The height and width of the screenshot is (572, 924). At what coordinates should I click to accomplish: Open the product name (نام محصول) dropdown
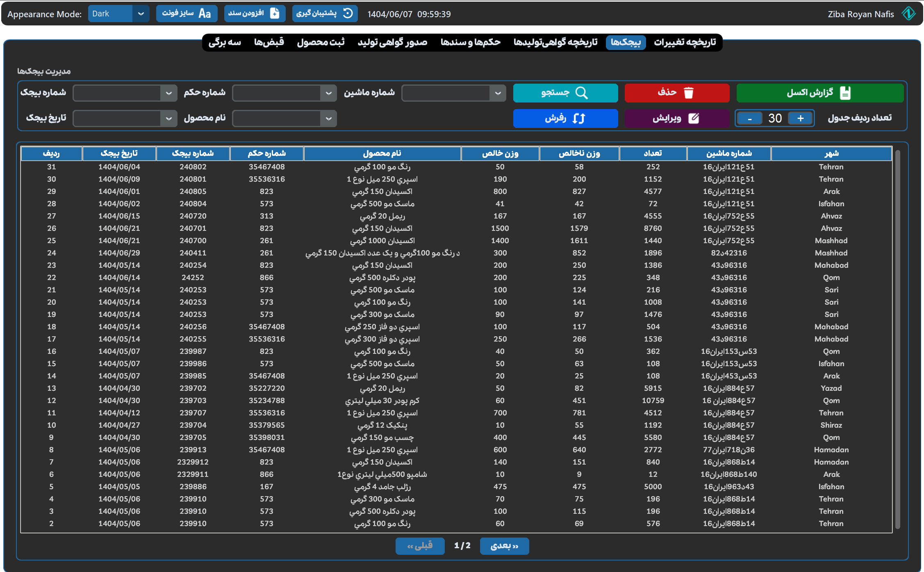328,119
